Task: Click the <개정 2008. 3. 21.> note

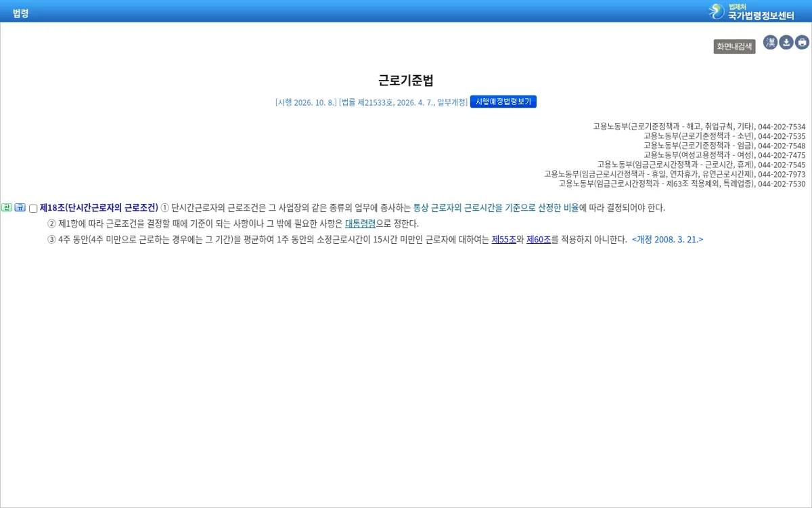Action: coord(668,239)
